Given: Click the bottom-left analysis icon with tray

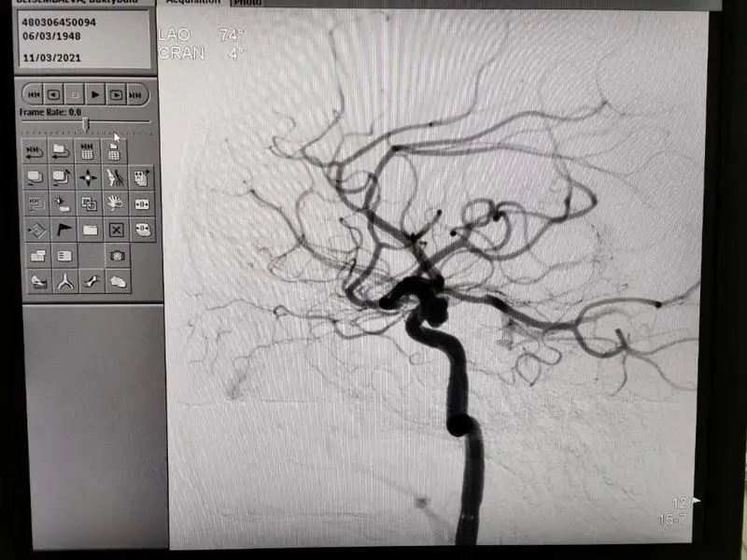Looking at the screenshot, I should click(38, 282).
